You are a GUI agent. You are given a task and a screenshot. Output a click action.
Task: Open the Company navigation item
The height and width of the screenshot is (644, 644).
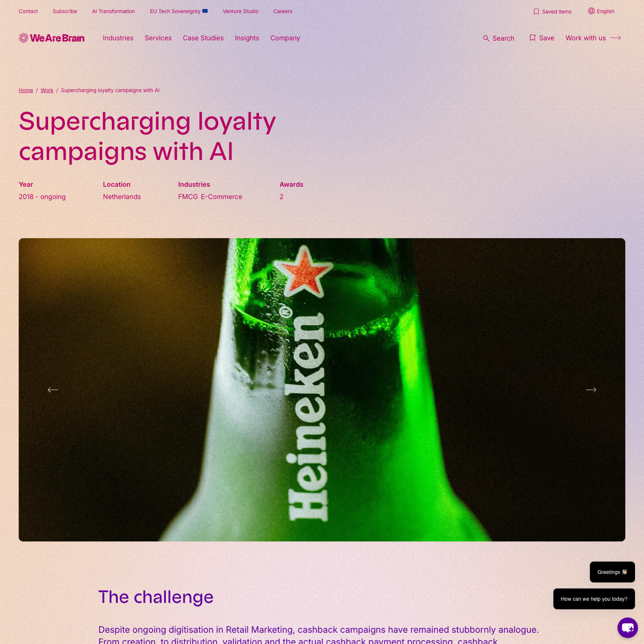(x=285, y=38)
